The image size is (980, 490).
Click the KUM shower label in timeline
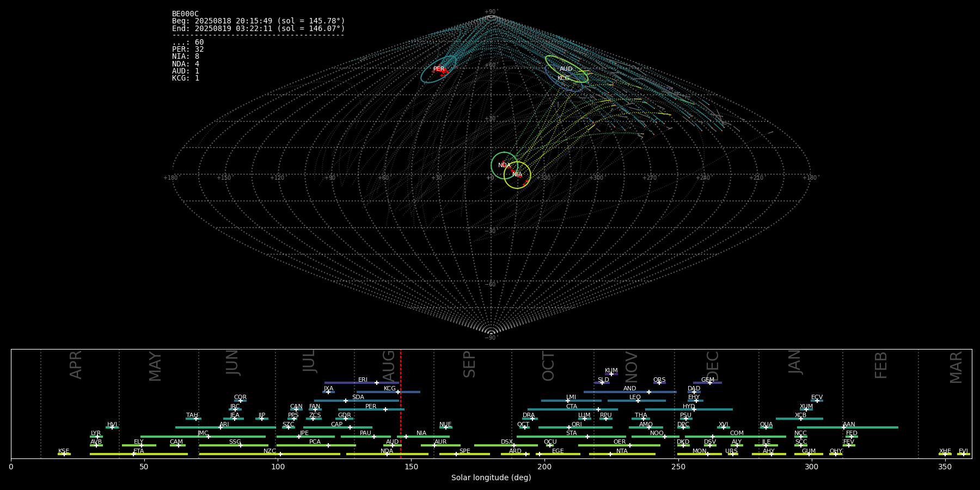(x=611, y=371)
